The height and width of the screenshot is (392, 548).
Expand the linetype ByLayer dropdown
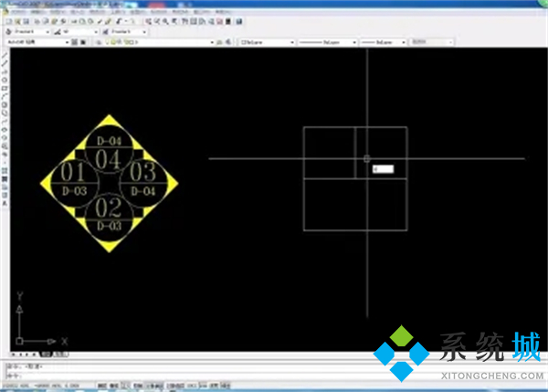point(324,42)
